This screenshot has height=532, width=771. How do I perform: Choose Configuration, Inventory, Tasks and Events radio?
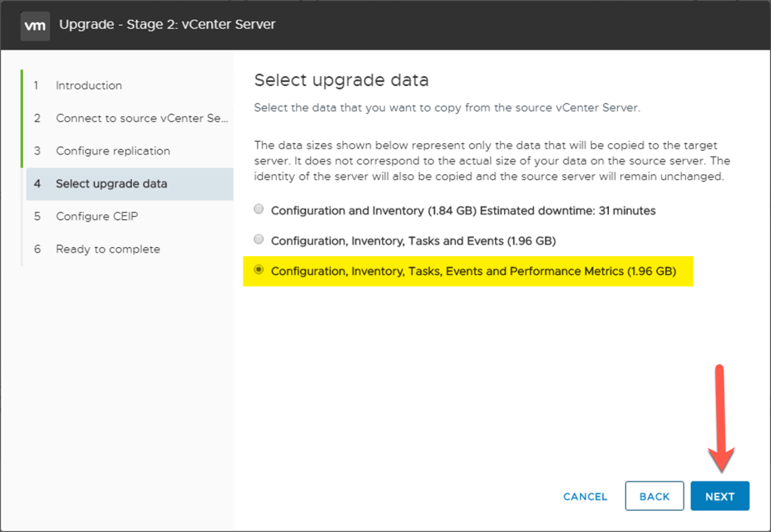pos(259,240)
